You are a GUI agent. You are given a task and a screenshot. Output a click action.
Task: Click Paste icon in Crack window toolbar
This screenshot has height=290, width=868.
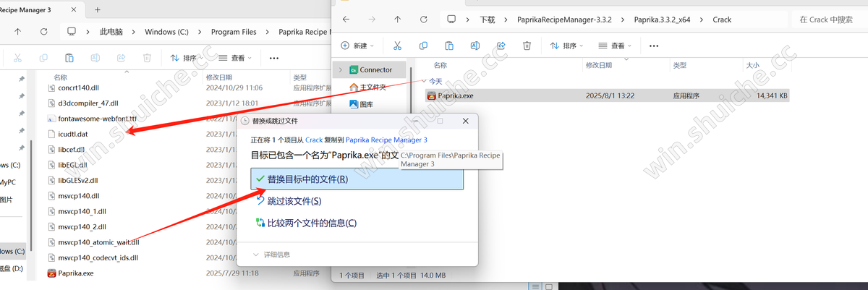click(x=449, y=45)
